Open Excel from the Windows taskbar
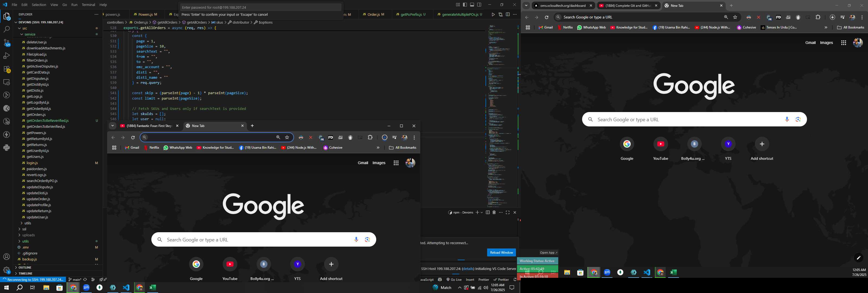This screenshot has height=293, width=868. 153,288
